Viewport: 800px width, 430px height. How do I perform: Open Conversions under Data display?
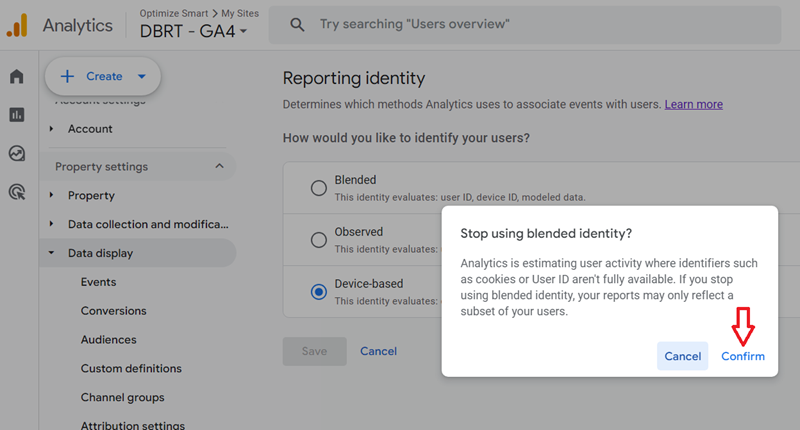113,311
